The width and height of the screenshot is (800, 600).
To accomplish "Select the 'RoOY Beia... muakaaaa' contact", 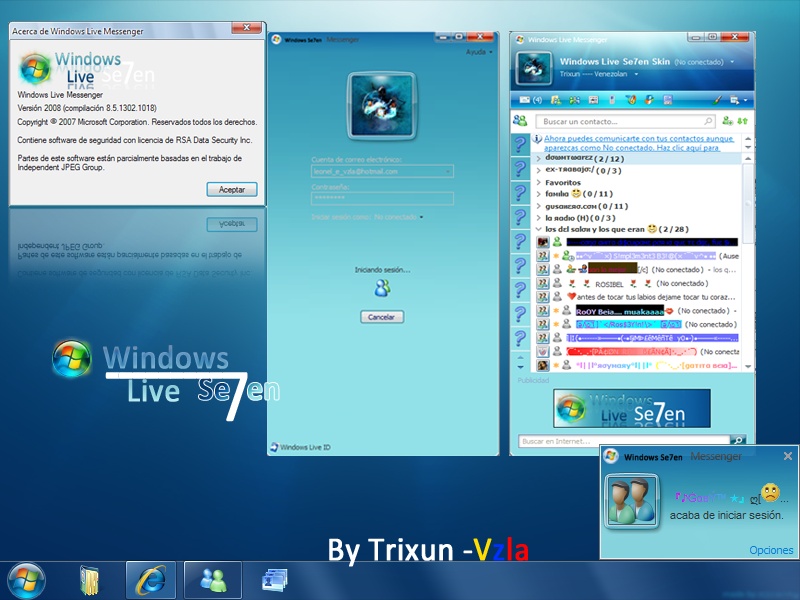I will [638, 311].
